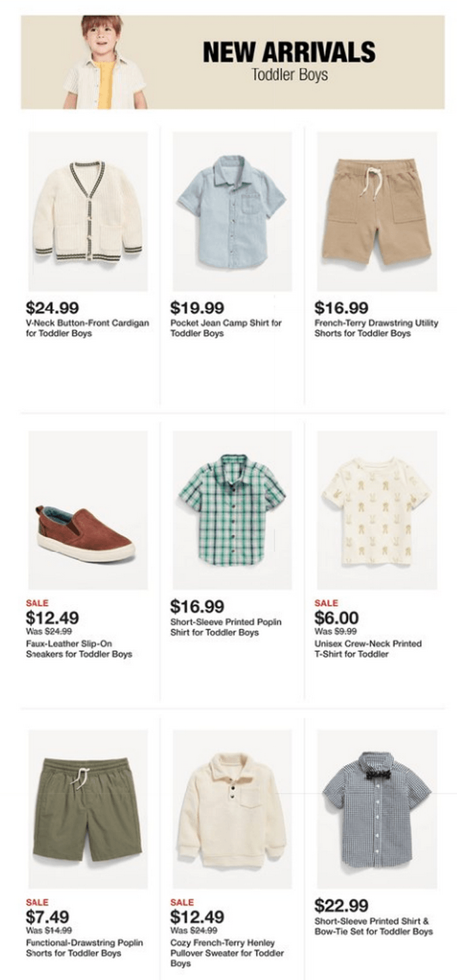Open the light blue Pocket Jean Camp Shirt image
The height and width of the screenshot is (980, 457).
(232, 211)
